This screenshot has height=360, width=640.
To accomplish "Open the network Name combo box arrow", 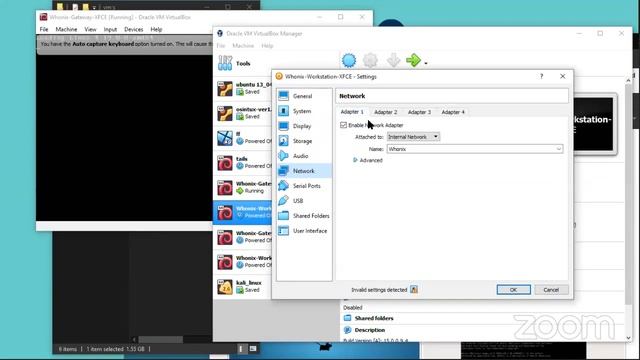I will 558,149.
